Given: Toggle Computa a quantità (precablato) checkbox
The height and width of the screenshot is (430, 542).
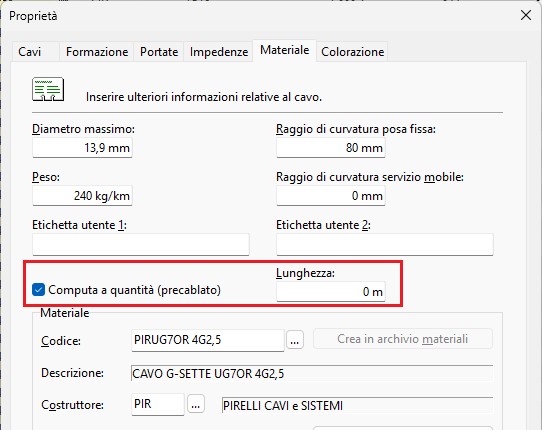Looking at the screenshot, I should tap(38, 290).
